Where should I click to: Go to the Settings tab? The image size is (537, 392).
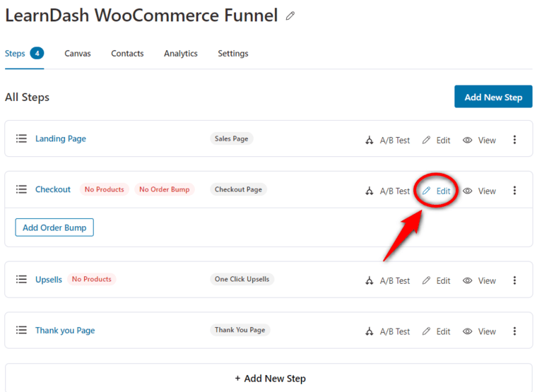click(233, 54)
